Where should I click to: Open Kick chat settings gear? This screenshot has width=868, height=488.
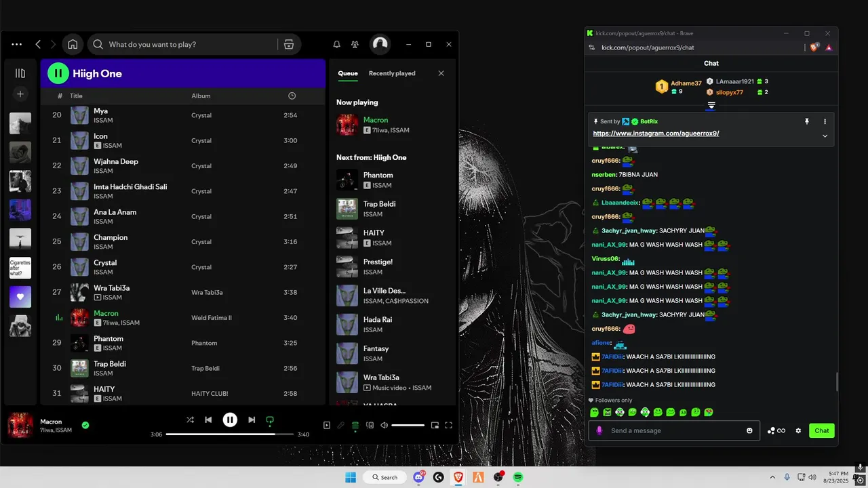coord(798,430)
